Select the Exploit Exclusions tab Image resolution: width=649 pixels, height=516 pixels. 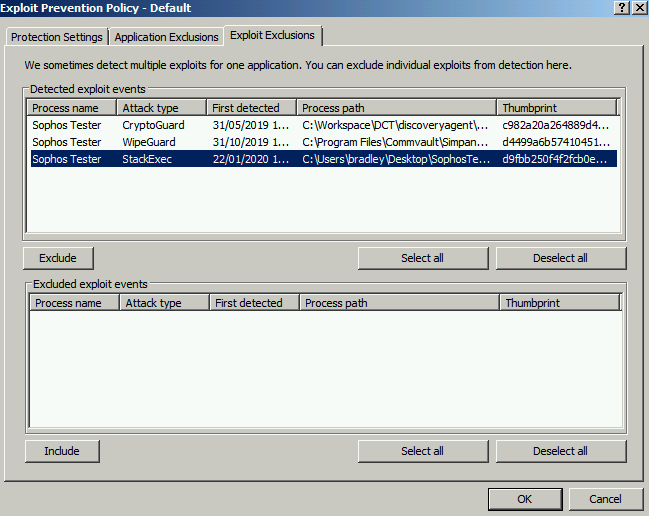pos(272,36)
